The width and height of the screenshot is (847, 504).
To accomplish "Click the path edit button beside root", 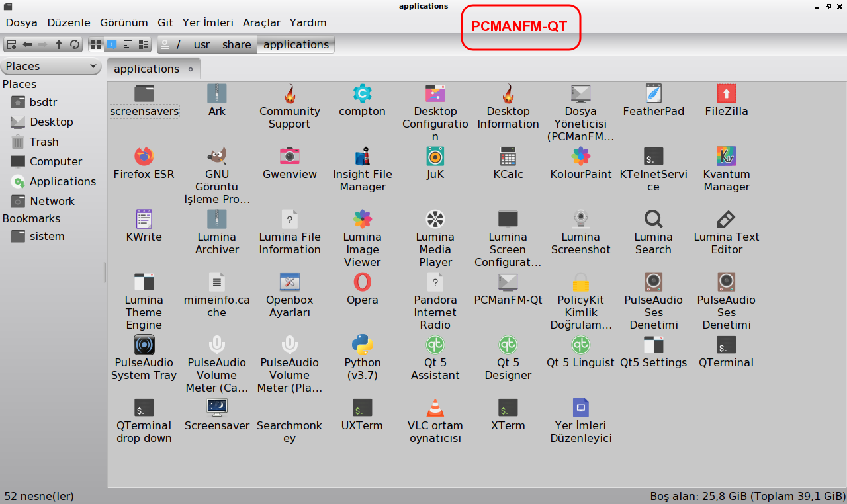I will (165, 44).
